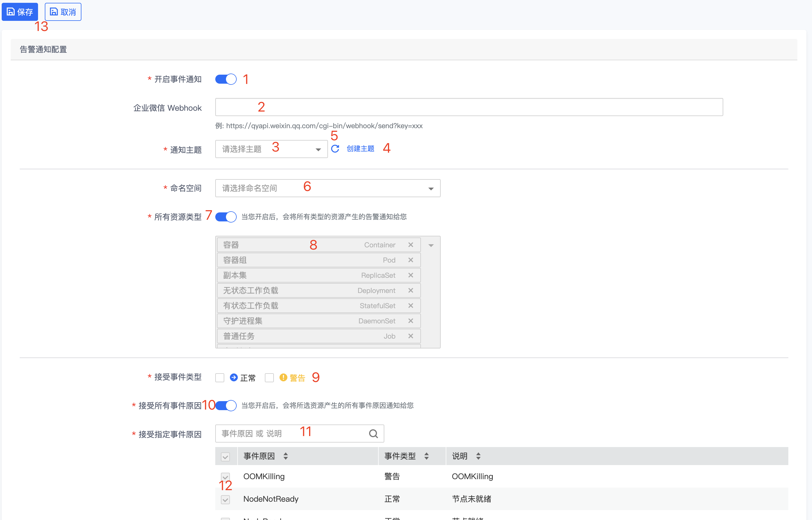The width and height of the screenshot is (812, 520).
Task: Click the 节点未就绪 description cell
Action: click(471, 499)
